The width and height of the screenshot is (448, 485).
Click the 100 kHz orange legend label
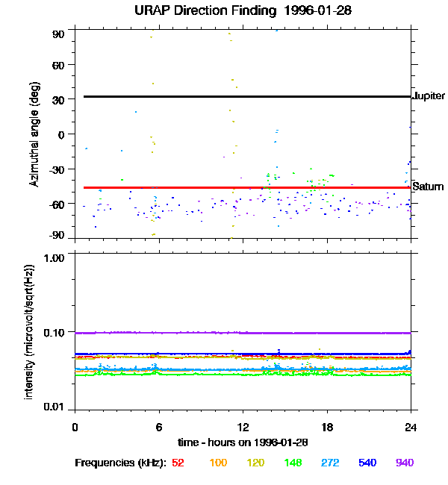tap(218, 463)
